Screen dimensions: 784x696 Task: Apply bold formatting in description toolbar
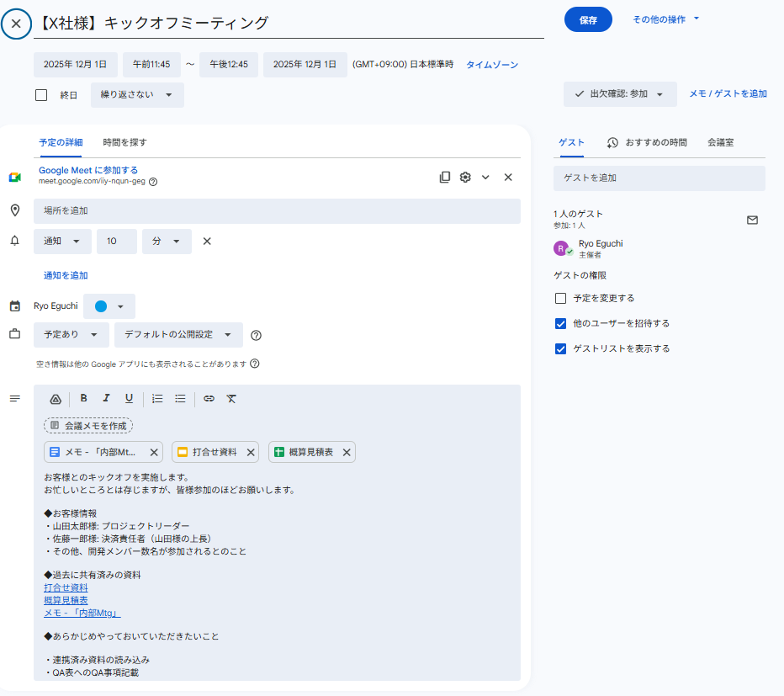(84, 399)
